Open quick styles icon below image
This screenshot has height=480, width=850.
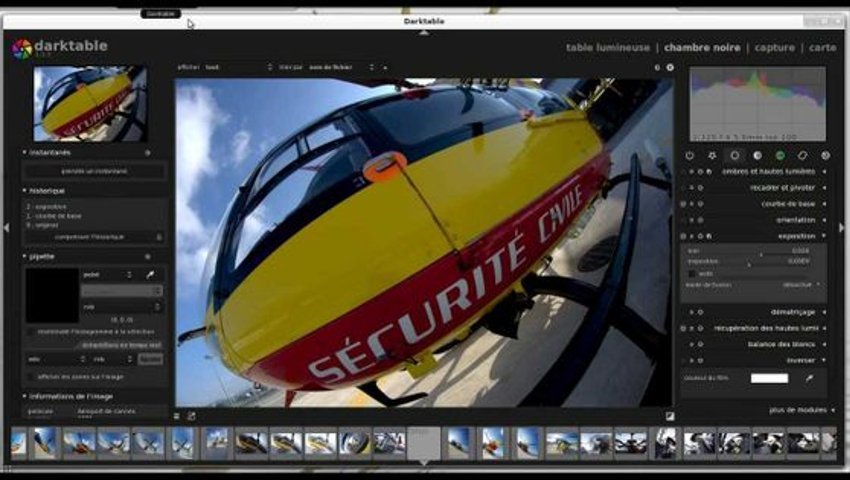point(191,416)
